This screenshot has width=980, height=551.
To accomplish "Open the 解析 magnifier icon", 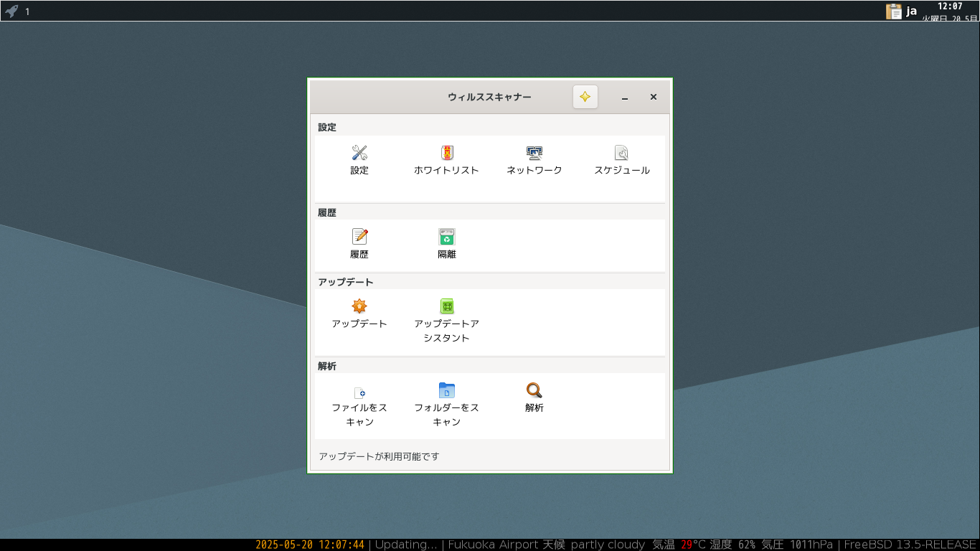I will coord(534,390).
